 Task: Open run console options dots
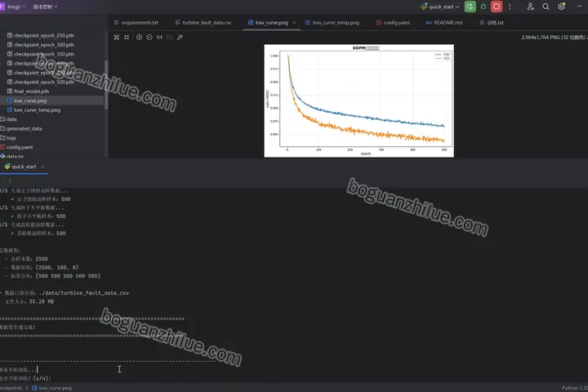pyautogui.click(x=10, y=180)
